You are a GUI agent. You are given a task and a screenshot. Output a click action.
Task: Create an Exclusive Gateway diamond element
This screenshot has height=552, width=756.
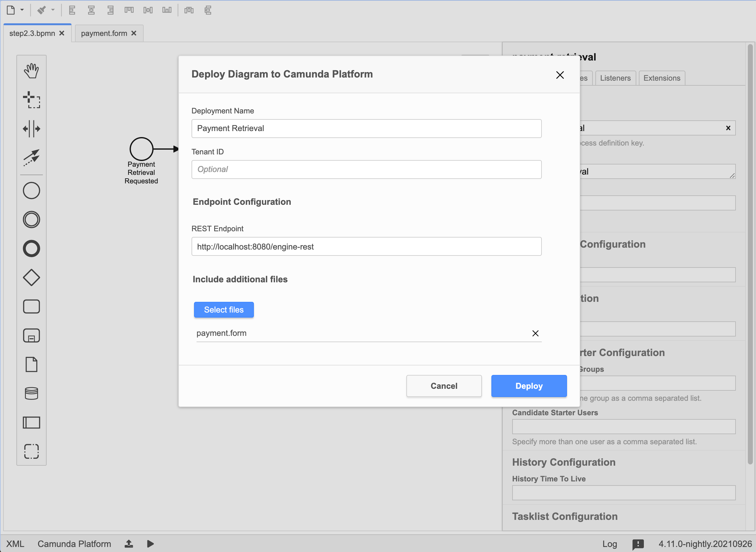point(31,277)
